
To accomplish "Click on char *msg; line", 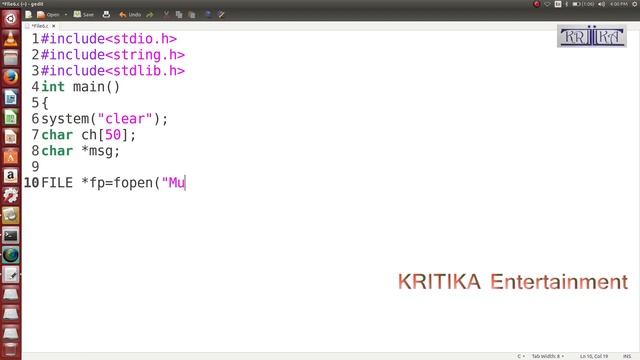I will point(81,151).
